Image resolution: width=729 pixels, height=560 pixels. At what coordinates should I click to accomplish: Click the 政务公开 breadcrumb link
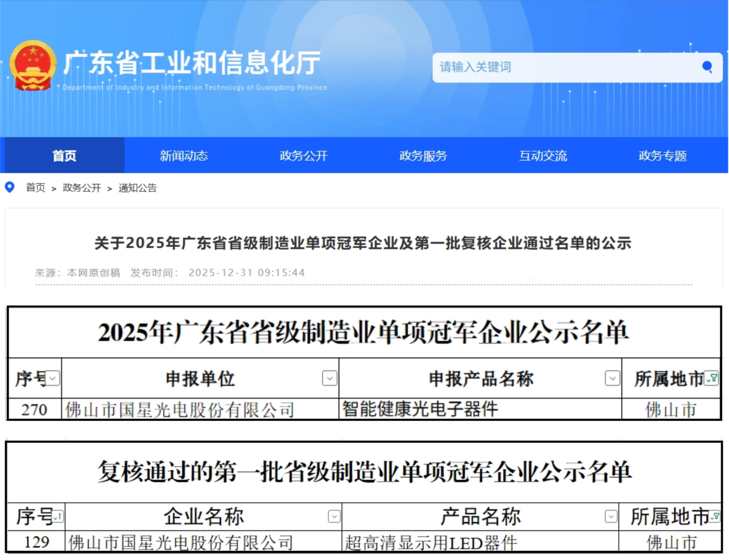tap(80, 187)
